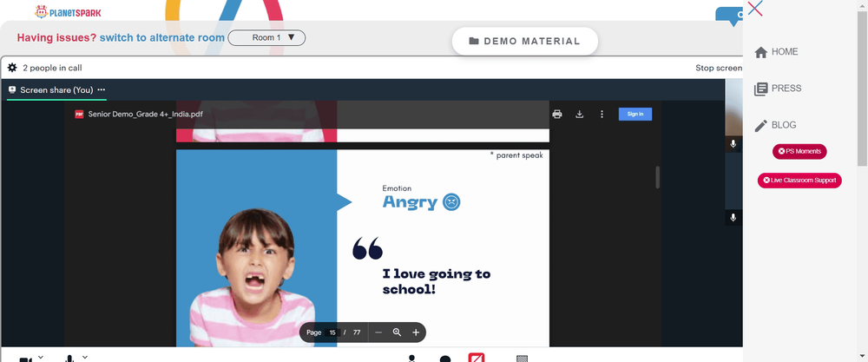
Task: Click the 'Angry' heading on slide
Action: [x=411, y=202]
